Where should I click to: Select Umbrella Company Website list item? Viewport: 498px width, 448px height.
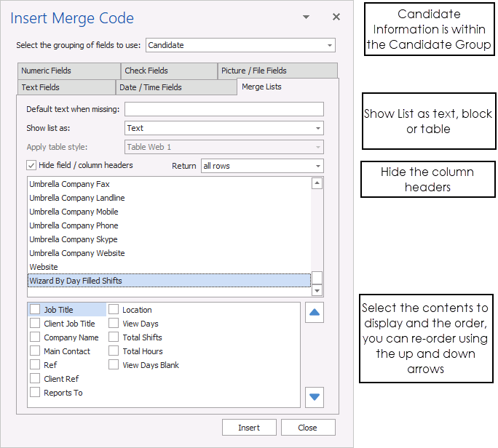point(77,253)
